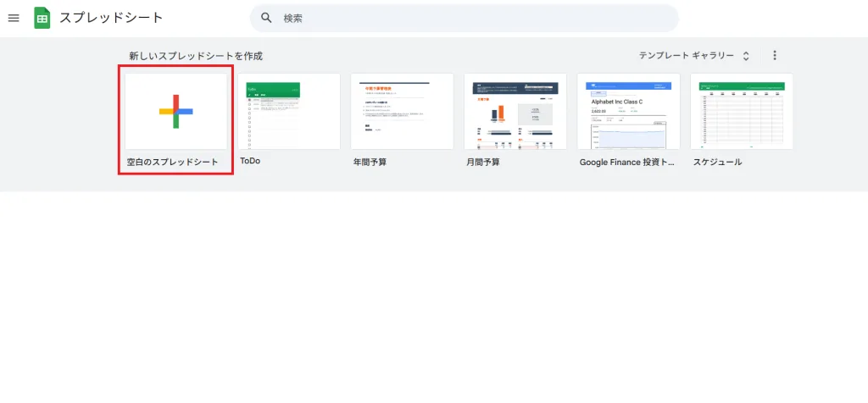Open the hamburger main menu

14,18
